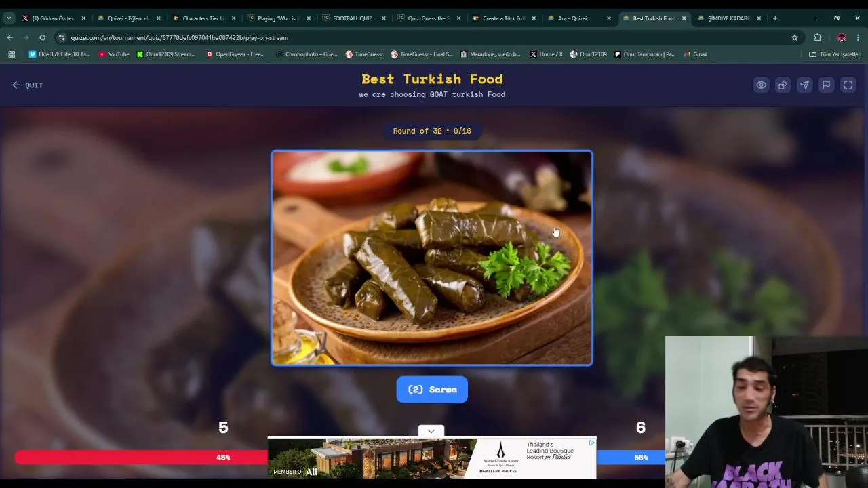
Task: Open the YouTube bookmark
Action: click(114, 54)
